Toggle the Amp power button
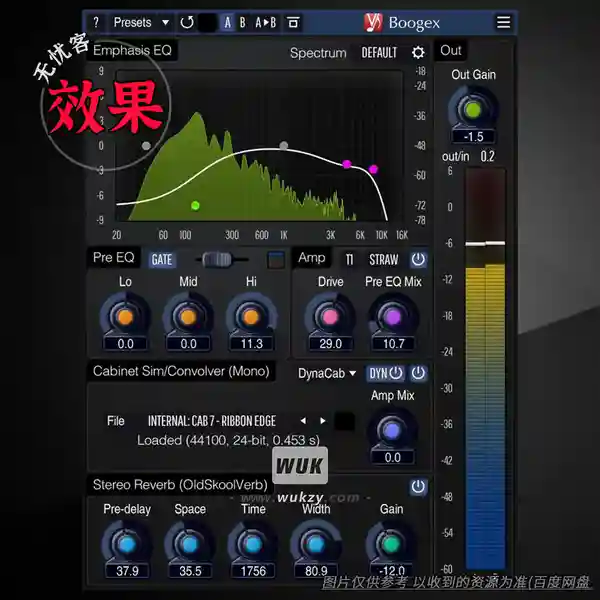The width and height of the screenshot is (600, 600). point(418,260)
